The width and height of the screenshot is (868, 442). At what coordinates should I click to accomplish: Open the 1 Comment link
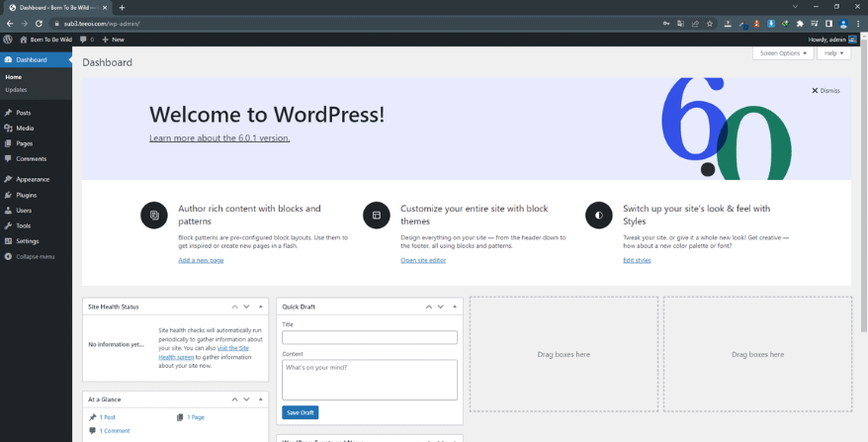pyautogui.click(x=115, y=431)
